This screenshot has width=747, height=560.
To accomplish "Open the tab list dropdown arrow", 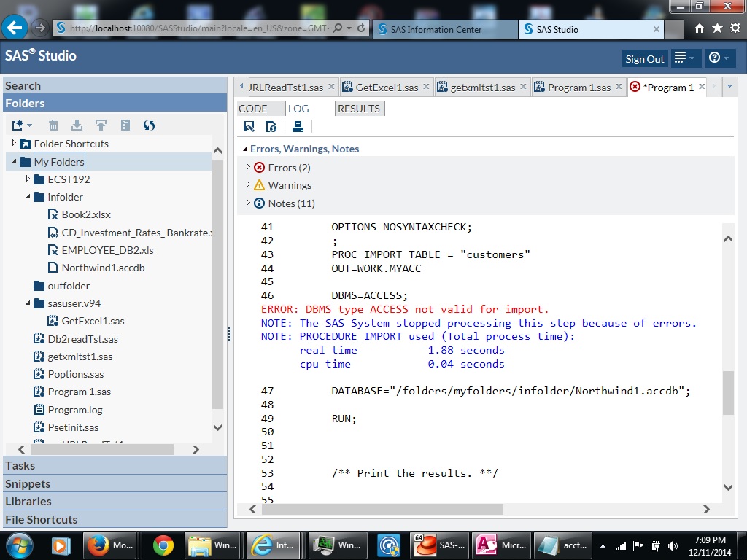I will point(729,86).
